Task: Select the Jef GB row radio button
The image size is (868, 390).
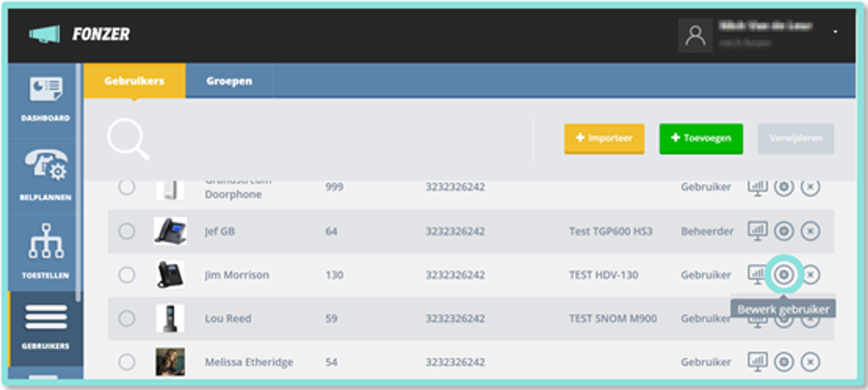Action: [x=127, y=231]
